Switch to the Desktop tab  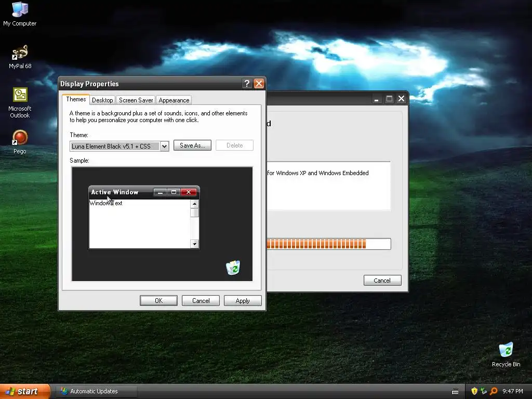102,100
